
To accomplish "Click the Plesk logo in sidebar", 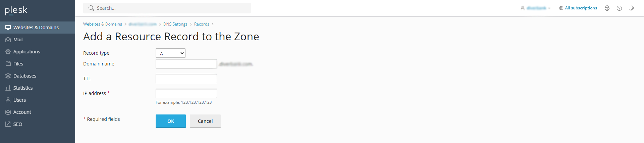I will point(16,10).
